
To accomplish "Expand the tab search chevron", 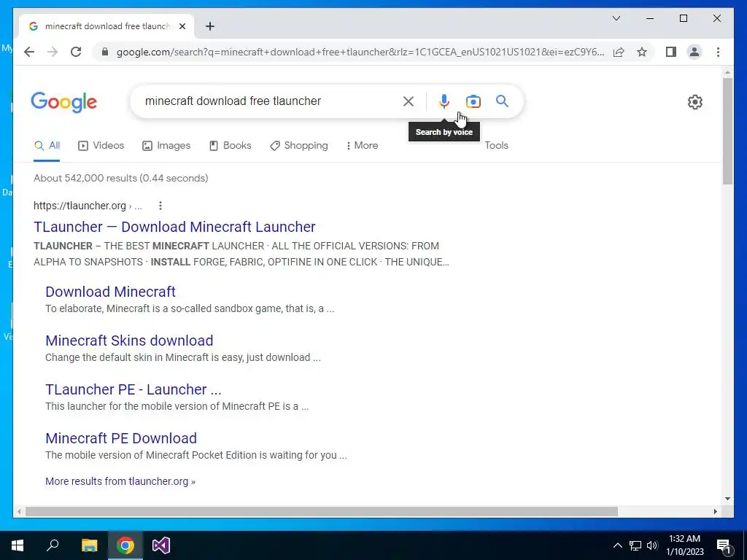I will [x=616, y=18].
